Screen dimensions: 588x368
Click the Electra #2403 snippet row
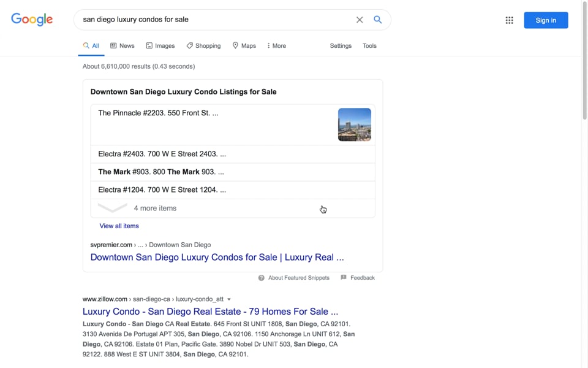(233, 154)
